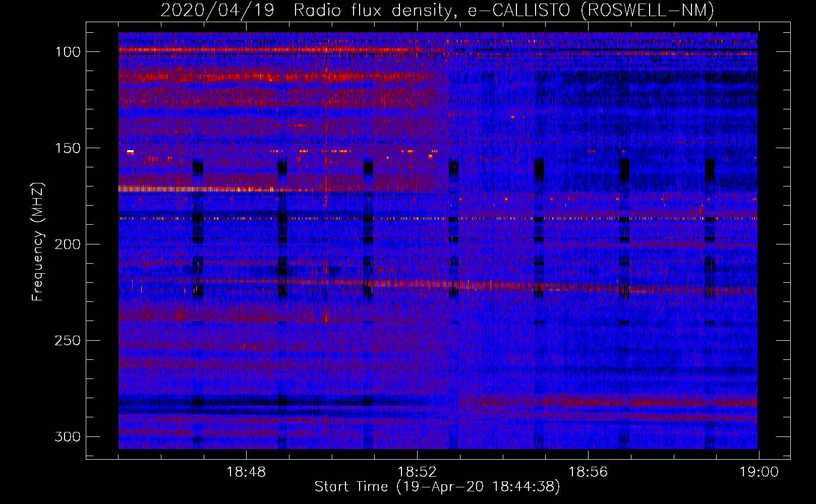This screenshot has width=816, height=504.
Task: Click the 18:48 time tick label
Action: coord(246,472)
